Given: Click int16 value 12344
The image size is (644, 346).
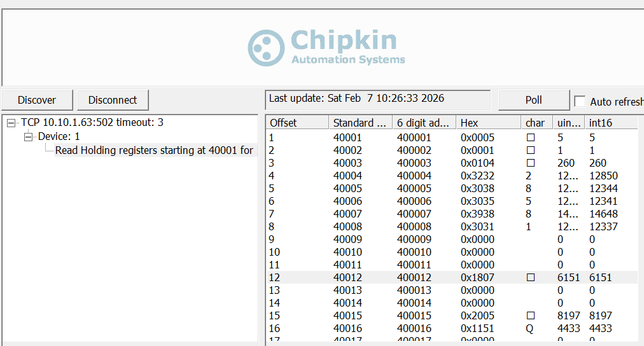Looking at the screenshot, I should pos(603,188).
